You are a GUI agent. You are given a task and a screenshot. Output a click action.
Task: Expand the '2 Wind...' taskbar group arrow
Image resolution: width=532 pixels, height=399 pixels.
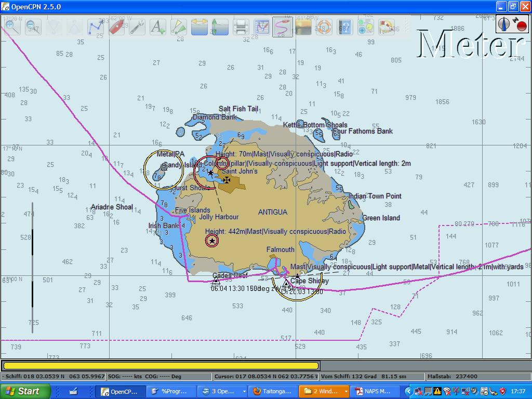(346, 391)
